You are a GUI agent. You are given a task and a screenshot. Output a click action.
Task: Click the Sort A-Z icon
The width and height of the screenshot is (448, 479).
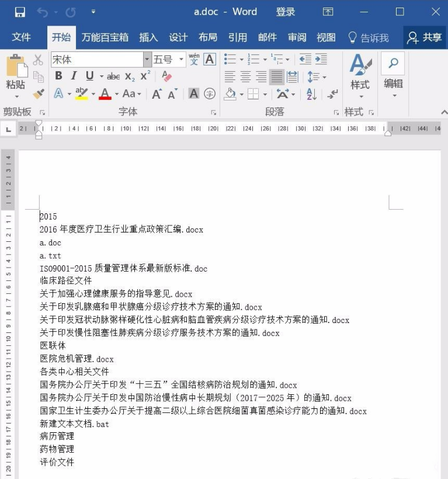point(311,94)
